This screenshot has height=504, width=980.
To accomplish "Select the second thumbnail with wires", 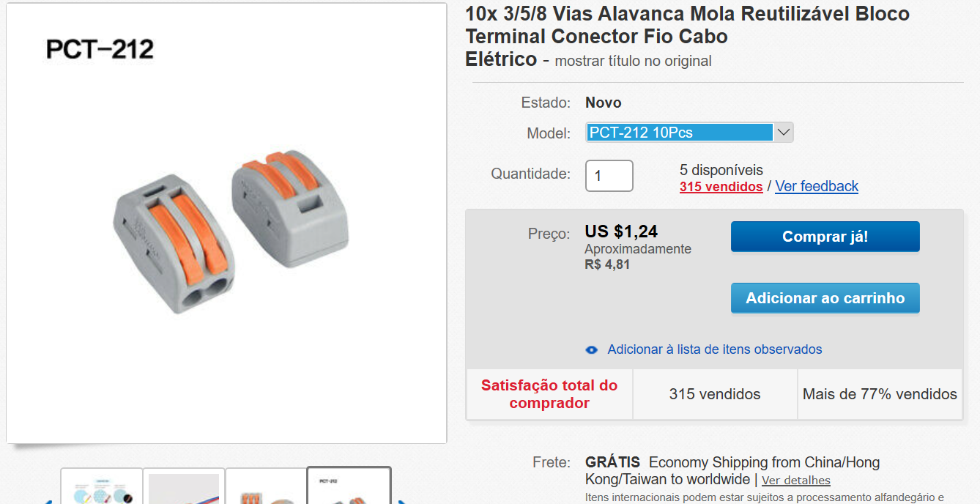I will coord(184,488).
